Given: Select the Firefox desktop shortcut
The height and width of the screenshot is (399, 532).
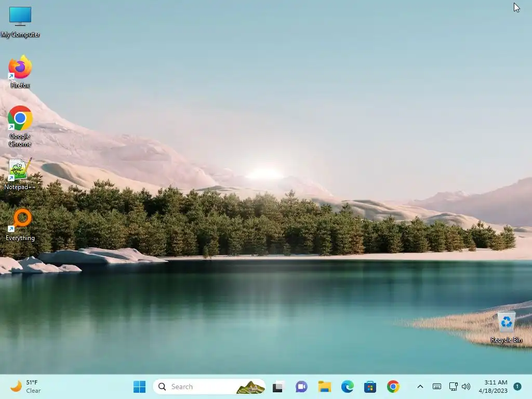Looking at the screenshot, I should [x=20, y=72].
